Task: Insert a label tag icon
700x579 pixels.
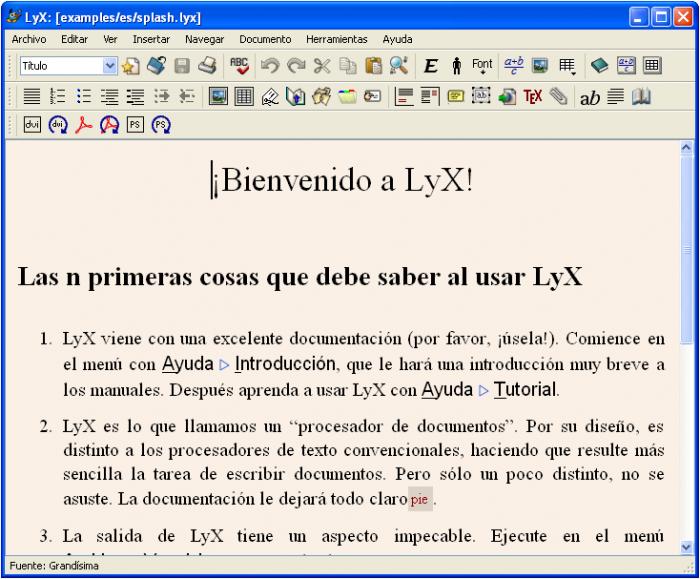Action: (270, 96)
